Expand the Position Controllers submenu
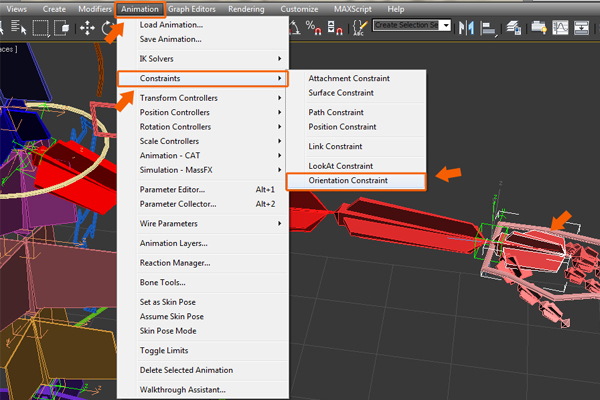This screenshot has height=400, width=600. point(203,113)
